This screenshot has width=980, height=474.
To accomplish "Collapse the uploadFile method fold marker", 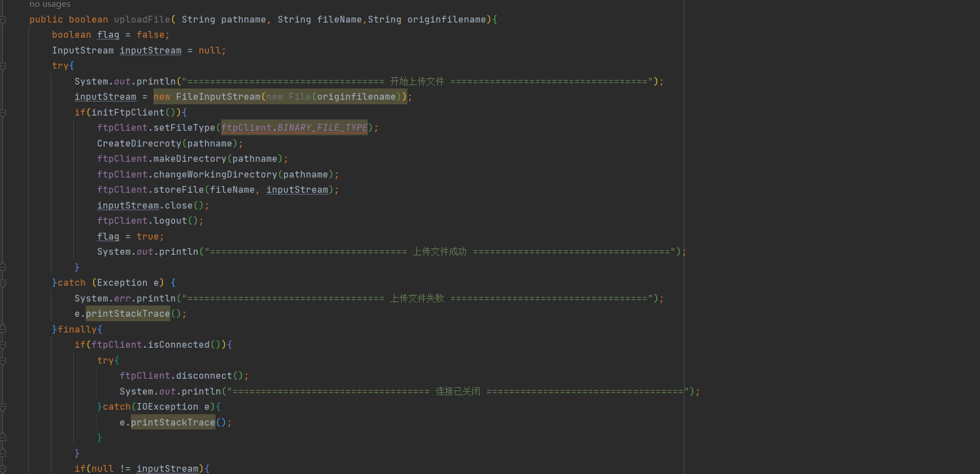I will (3, 20).
